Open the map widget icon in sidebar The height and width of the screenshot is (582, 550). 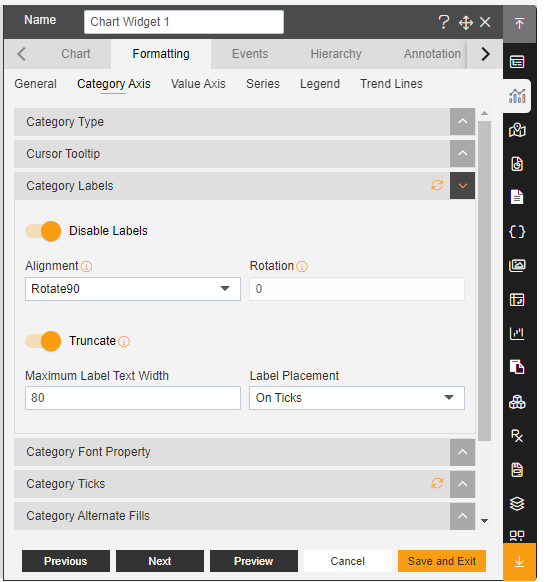click(517, 130)
